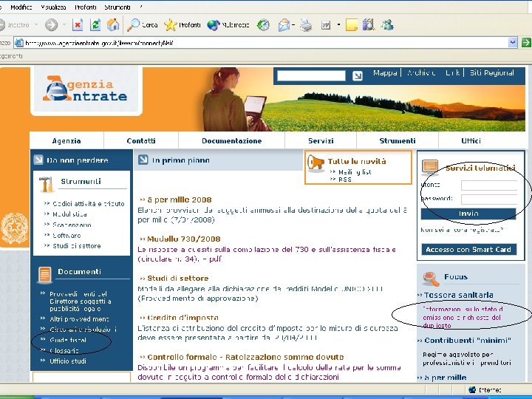The image size is (532, 399).
Task: Click the yellow note toolbar icon
Action: coord(352,25)
